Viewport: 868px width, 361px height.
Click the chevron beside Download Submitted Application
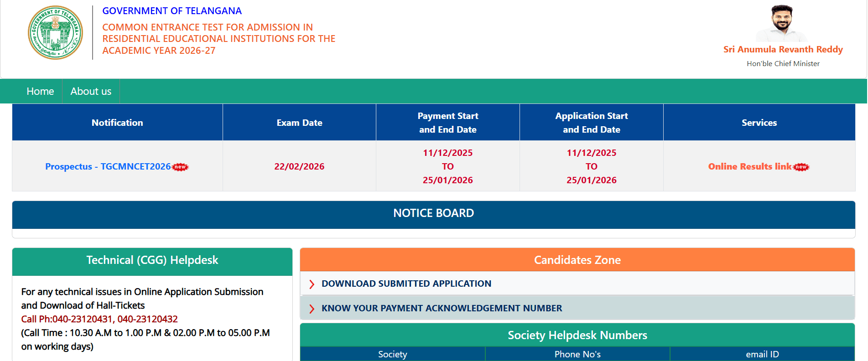tap(312, 284)
